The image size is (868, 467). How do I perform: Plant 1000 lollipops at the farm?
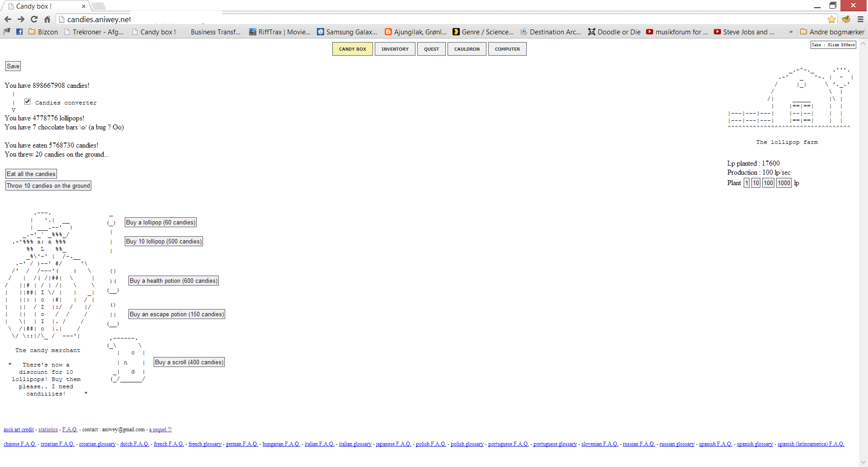pyautogui.click(x=783, y=183)
